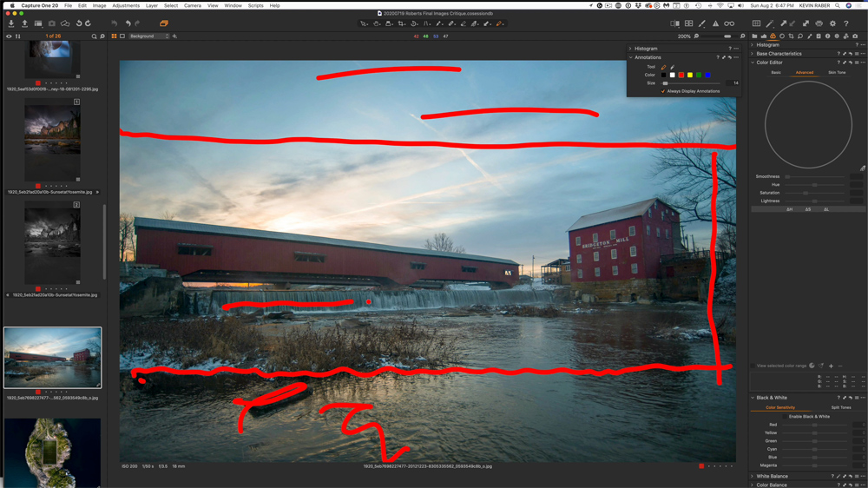Switch to the Split Tones tab
This screenshot has width=868, height=488.
(x=840, y=407)
